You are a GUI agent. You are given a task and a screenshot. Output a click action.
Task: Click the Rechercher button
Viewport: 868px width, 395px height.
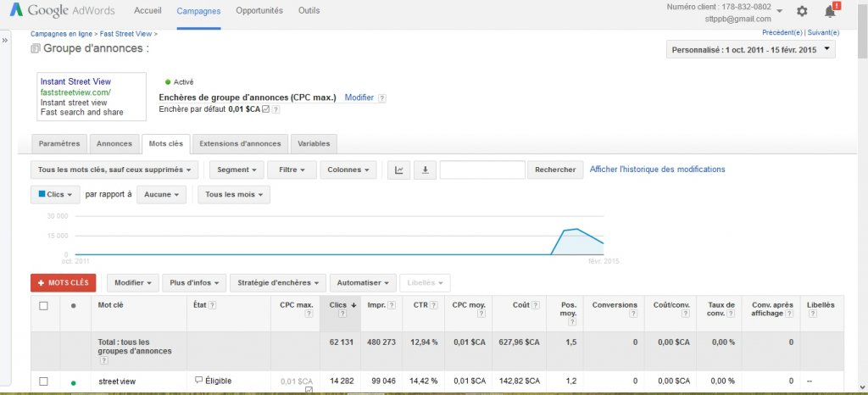point(555,170)
